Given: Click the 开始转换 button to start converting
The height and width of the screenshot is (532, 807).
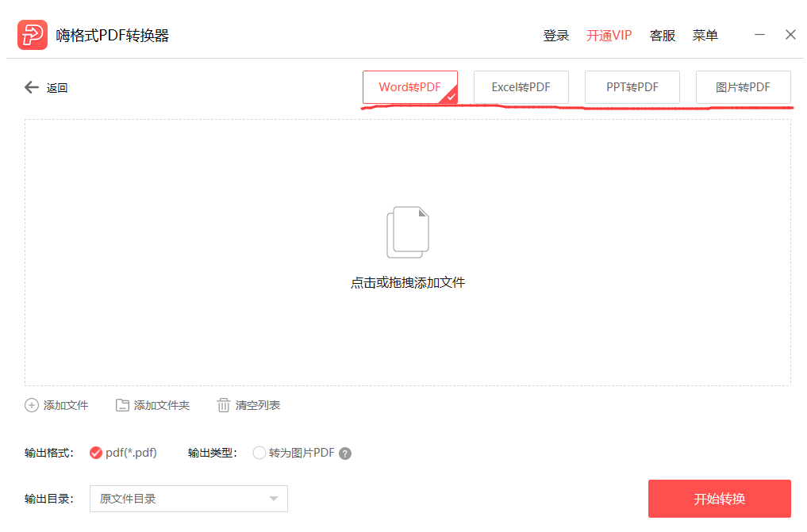Looking at the screenshot, I should point(718,499).
